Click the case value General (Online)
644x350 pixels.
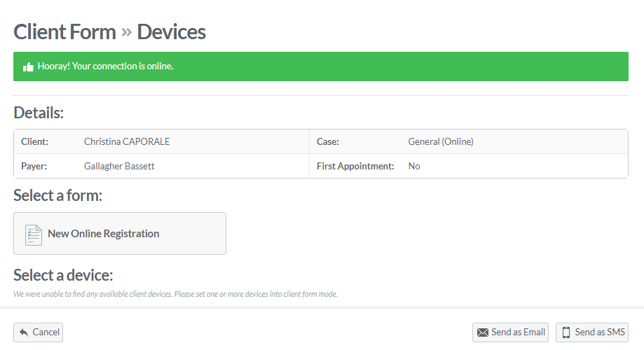tap(441, 141)
